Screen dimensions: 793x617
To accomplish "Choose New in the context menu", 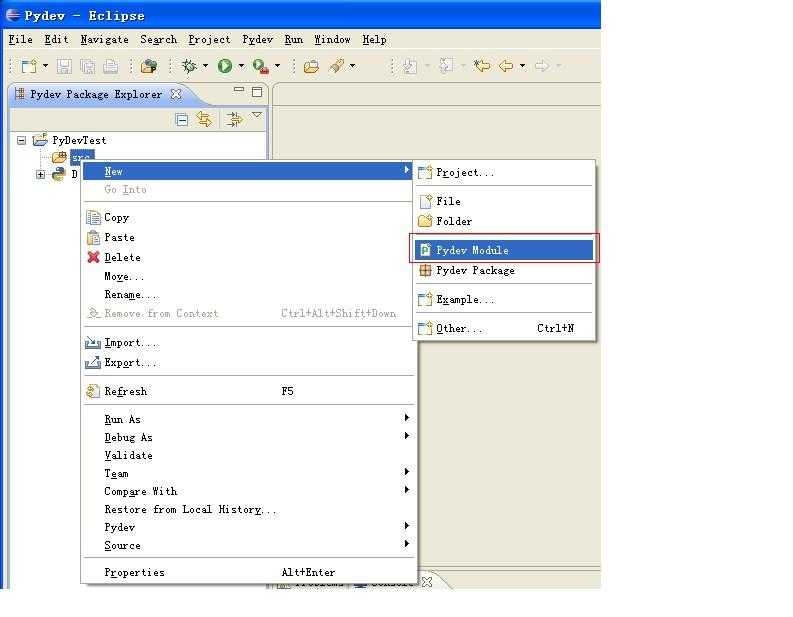I will point(248,171).
